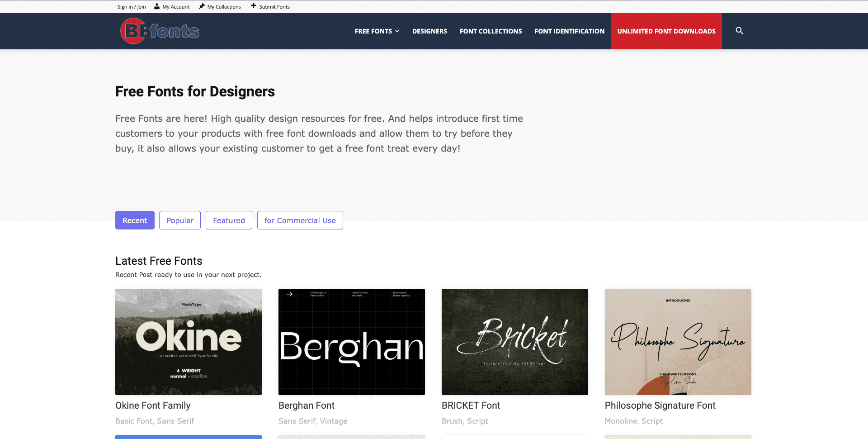Viewport: 868px width, 439px height.
Task: Click the Latest Free Fonts heading
Action: [159, 261]
